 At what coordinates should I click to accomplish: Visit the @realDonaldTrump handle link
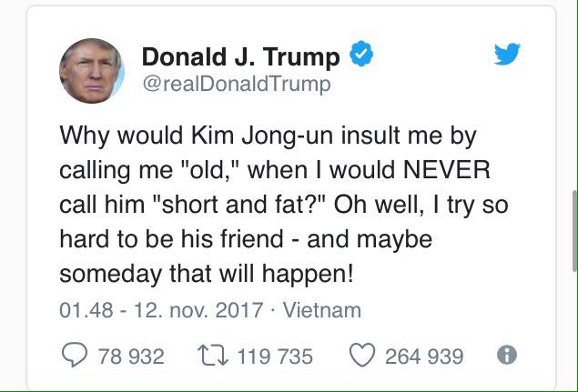pyautogui.click(x=236, y=85)
